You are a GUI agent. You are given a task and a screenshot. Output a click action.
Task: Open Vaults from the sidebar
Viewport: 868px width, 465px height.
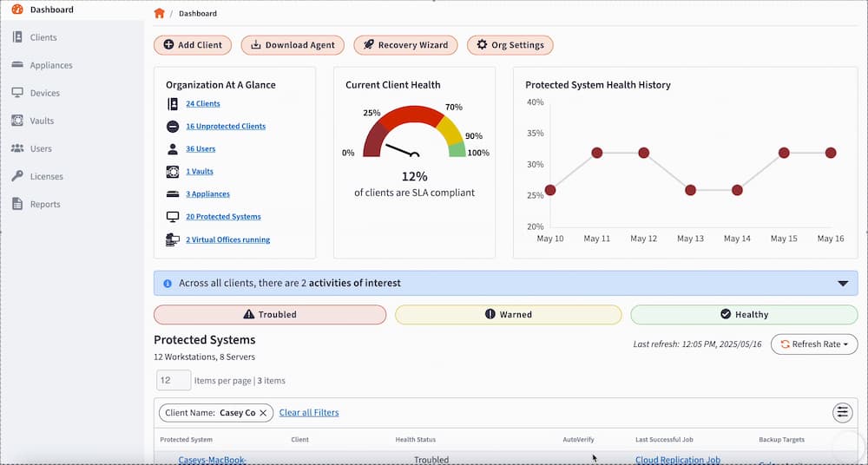pyautogui.click(x=42, y=121)
